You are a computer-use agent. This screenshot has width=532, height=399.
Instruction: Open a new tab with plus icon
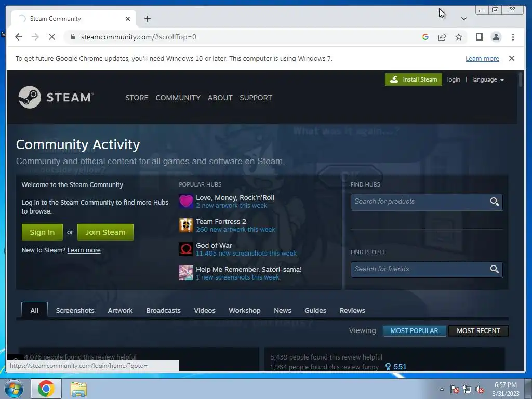click(x=147, y=19)
